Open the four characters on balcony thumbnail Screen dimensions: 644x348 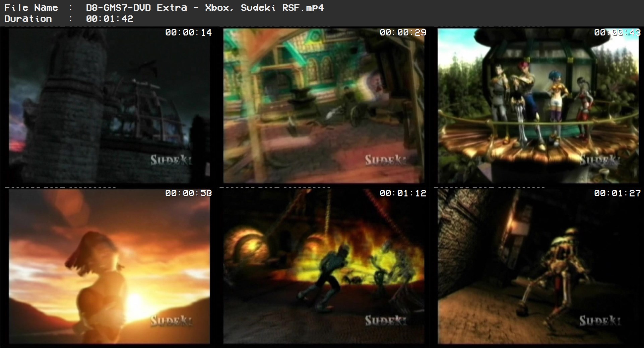(538, 105)
